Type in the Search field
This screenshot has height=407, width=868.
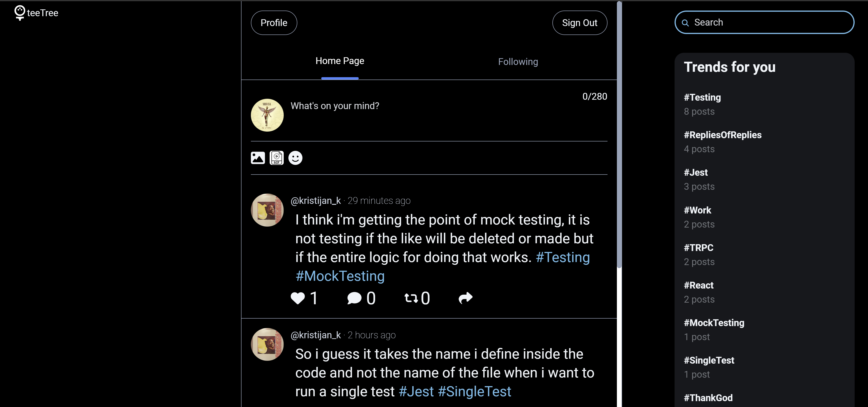768,23
